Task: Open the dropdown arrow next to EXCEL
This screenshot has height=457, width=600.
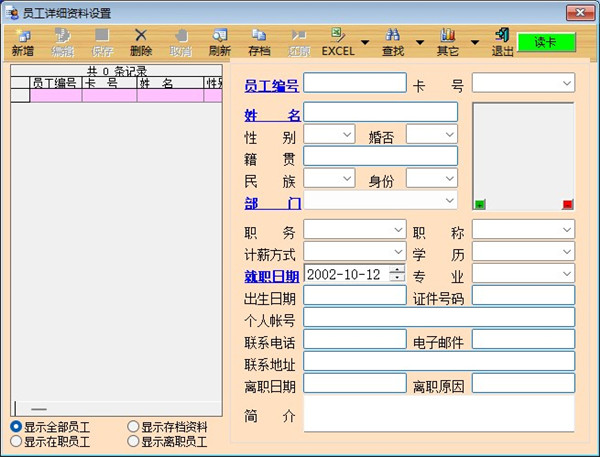Action: click(365, 42)
